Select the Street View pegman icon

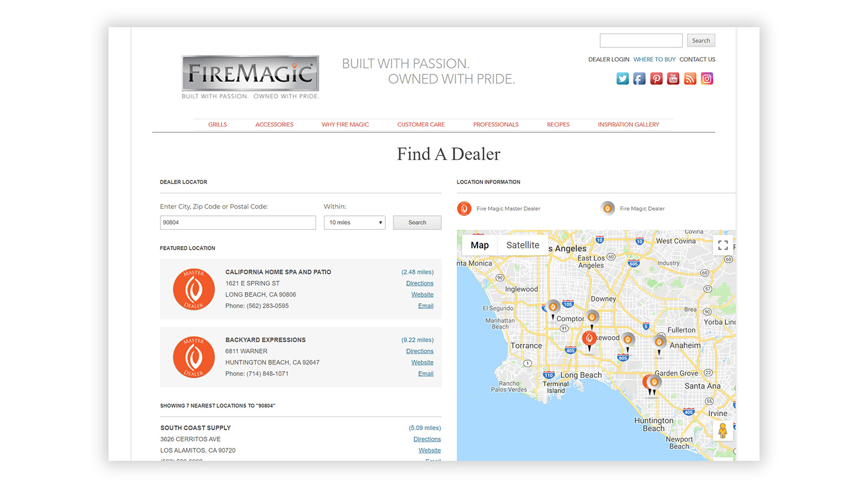tap(722, 431)
